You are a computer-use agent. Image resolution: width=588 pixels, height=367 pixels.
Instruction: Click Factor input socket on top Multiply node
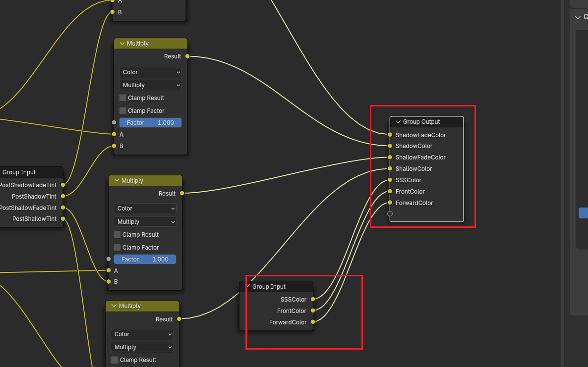click(x=114, y=122)
